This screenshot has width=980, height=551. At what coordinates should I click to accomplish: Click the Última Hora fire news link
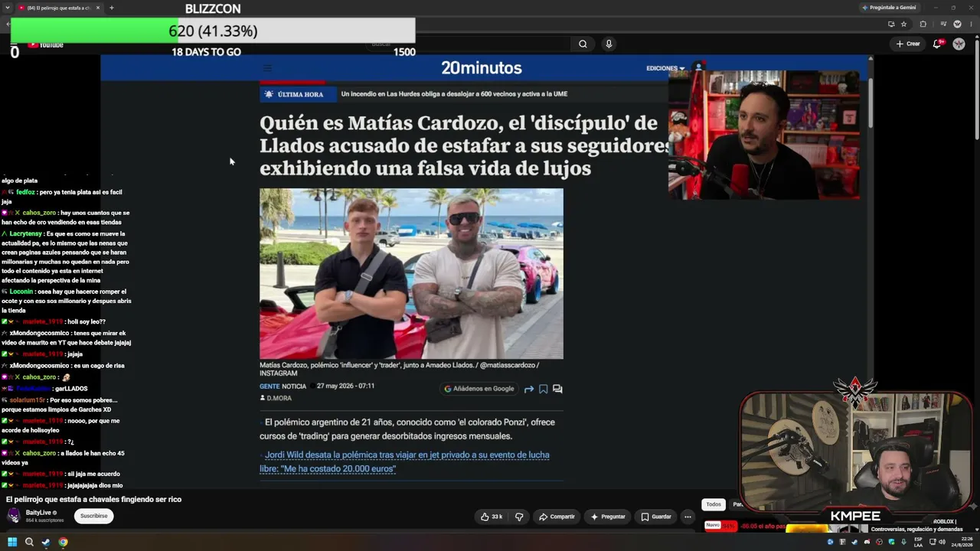pos(454,94)
